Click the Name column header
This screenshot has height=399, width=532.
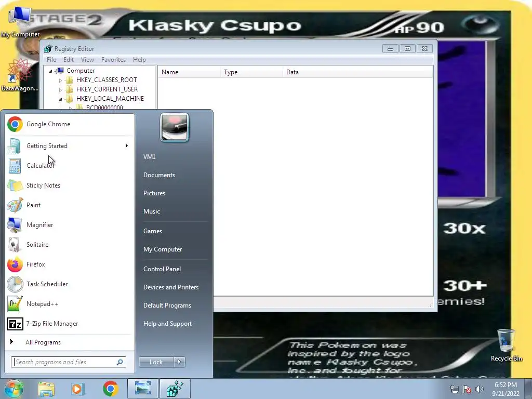[189, 72]
